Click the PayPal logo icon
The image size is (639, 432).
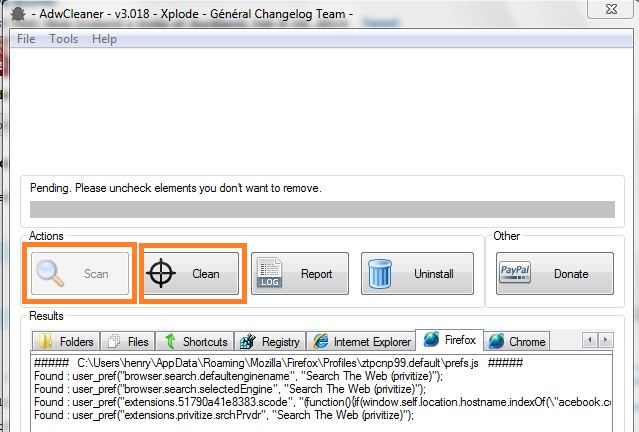point(515,272)
